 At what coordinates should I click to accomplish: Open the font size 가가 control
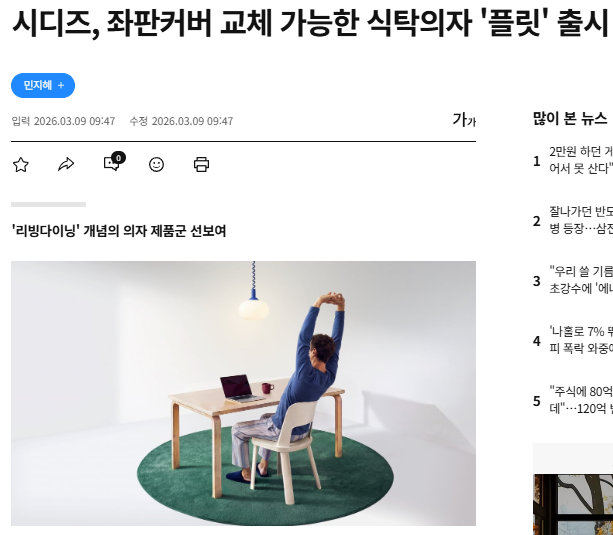(464, 120)
